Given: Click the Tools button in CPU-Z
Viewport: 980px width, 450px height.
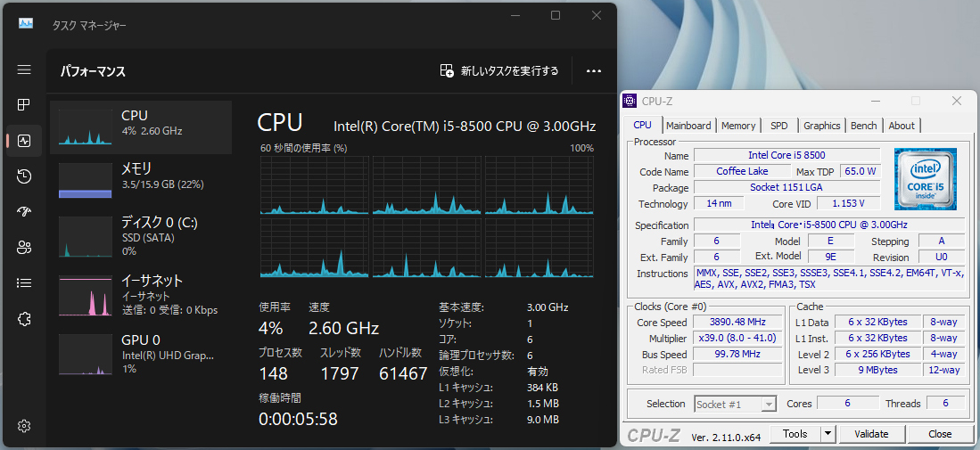Looking at the screenshot, I should pyautogui.click(x=795, y=434).
